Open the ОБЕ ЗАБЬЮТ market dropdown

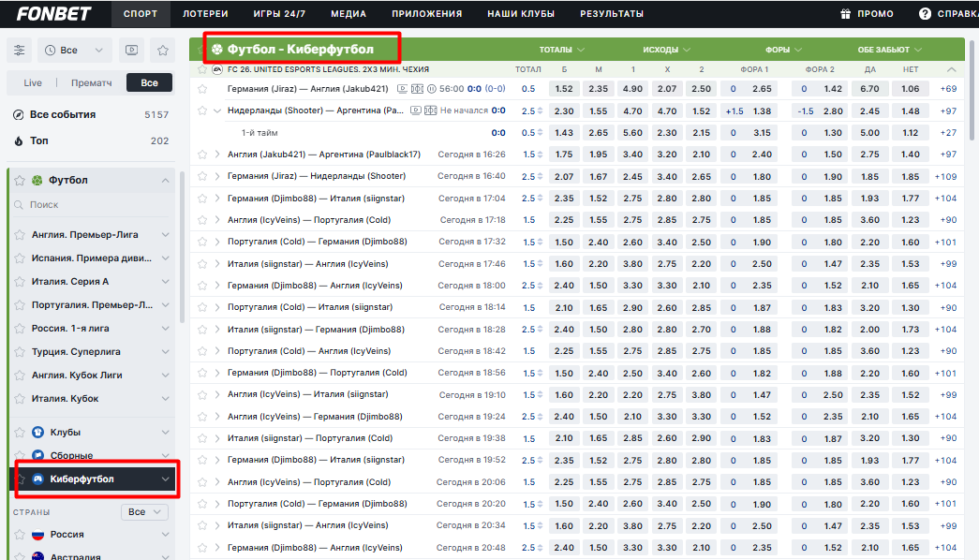[890, 50]
